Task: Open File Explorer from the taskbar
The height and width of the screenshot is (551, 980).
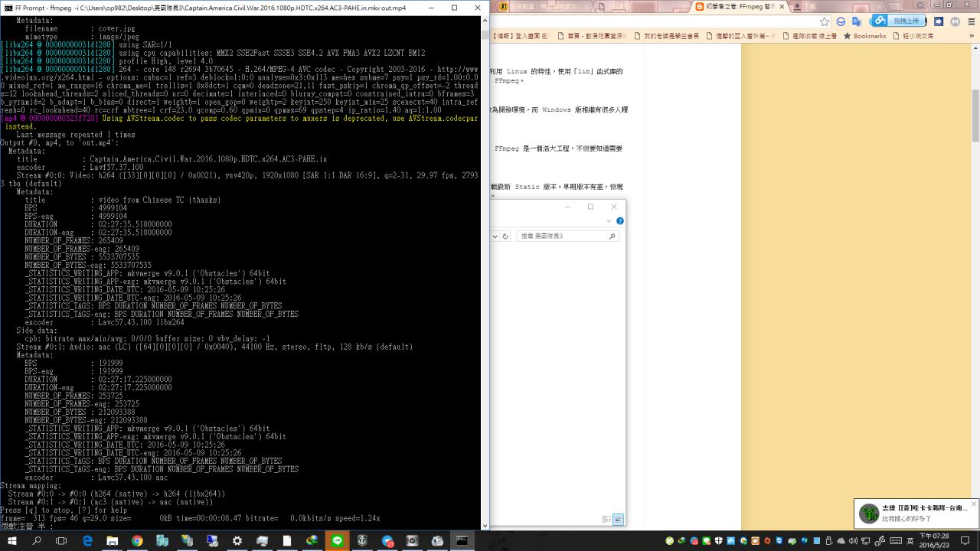Action: pyautogui.click(x=112, y=540)
